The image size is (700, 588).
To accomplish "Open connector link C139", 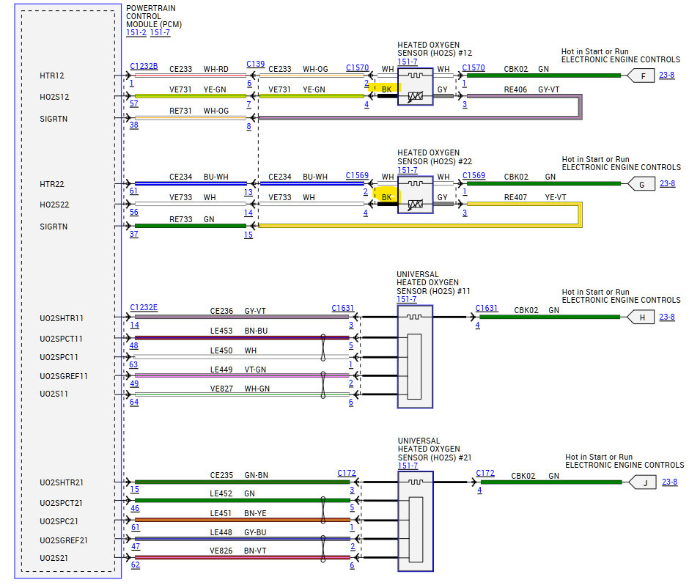I will [255, 64].
